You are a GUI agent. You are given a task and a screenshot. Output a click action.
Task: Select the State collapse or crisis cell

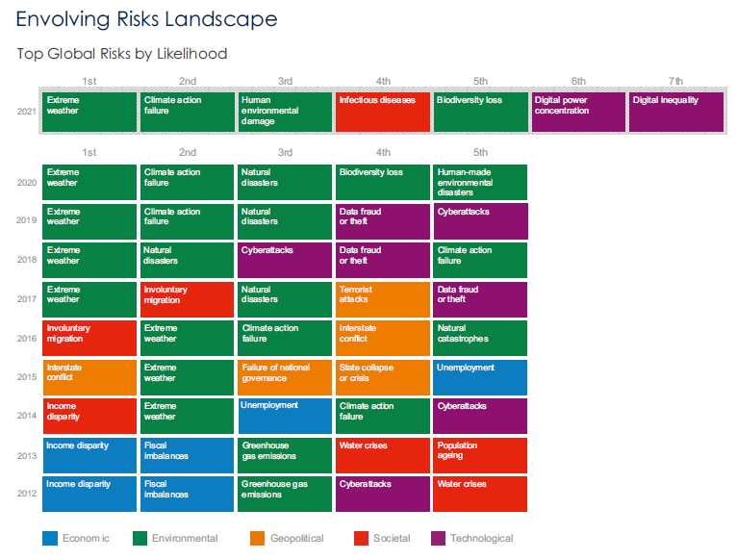[x=383, y=377]
